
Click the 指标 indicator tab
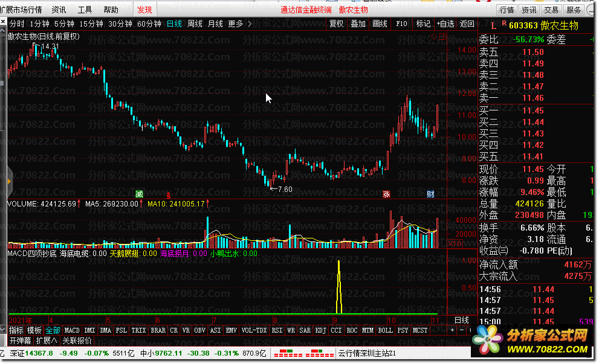[x=16, y=330]
